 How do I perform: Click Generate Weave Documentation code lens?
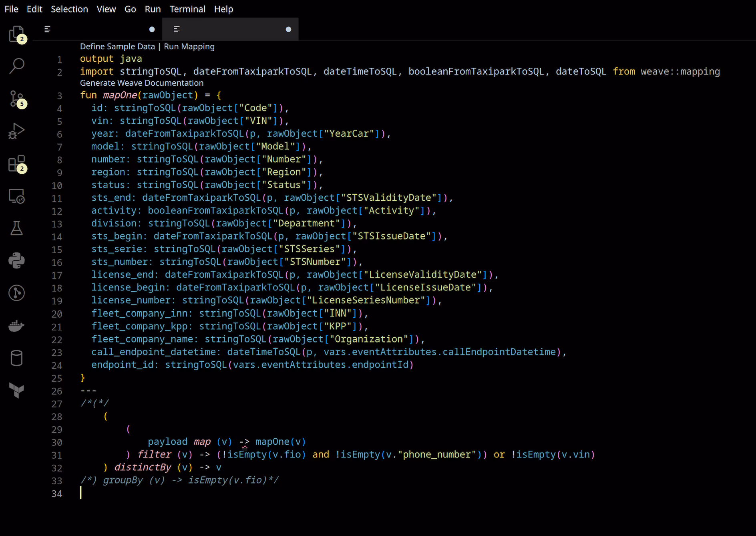coord(142,83)
